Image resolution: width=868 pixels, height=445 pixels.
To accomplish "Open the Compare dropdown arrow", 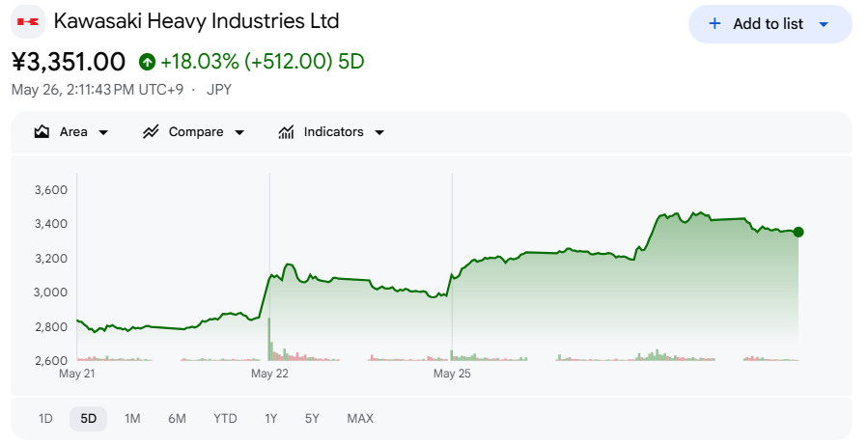I will click(x=239, y=132).
